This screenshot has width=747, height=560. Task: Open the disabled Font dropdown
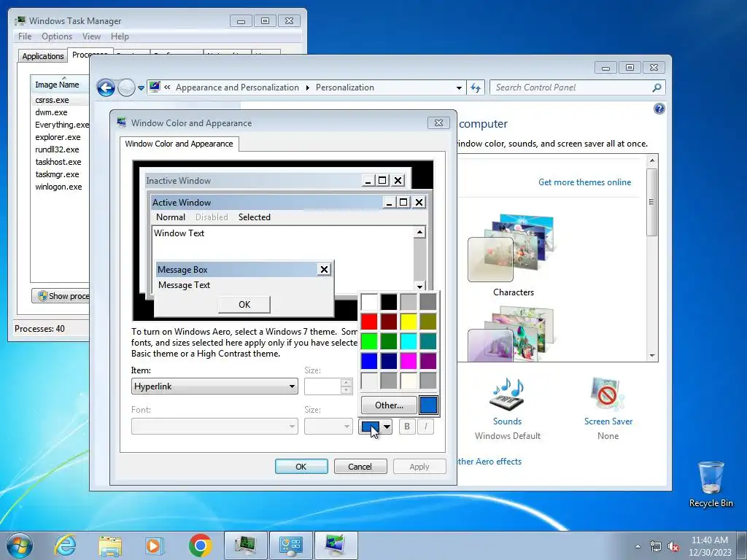pyautogui.click(x=214, y=426)
